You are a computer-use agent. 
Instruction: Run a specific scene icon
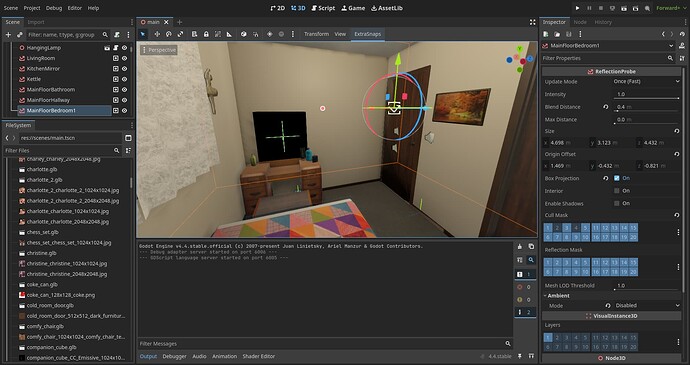click(x=635, y=8)
